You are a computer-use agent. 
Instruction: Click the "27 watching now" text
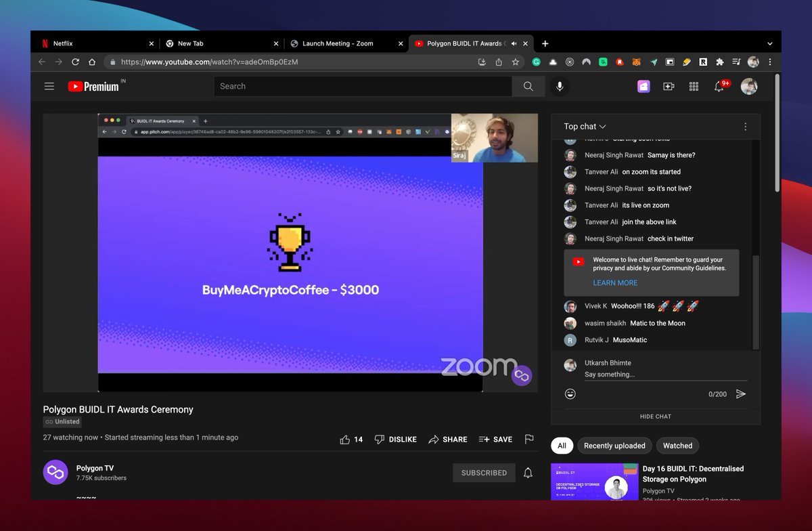[x=70, y=438]
